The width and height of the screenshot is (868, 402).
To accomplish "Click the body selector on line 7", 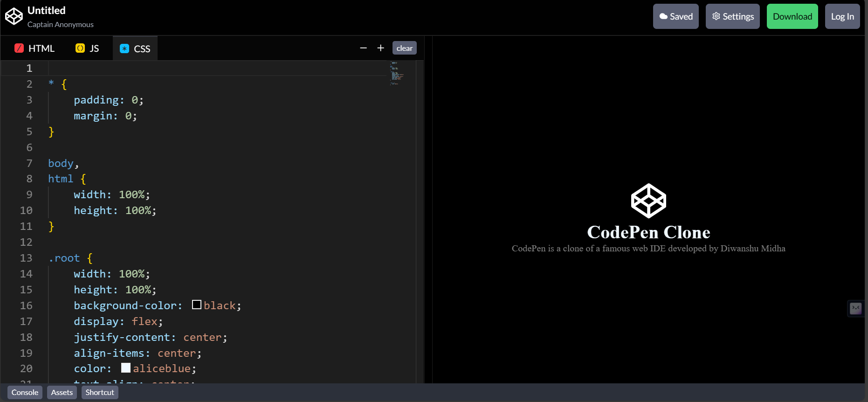I will click(61, 163).
